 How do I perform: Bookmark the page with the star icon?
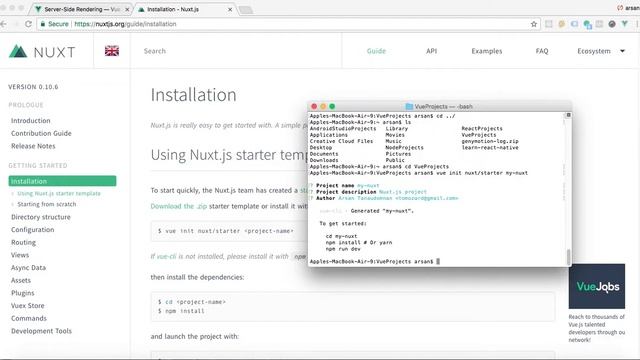coord(533,24)
